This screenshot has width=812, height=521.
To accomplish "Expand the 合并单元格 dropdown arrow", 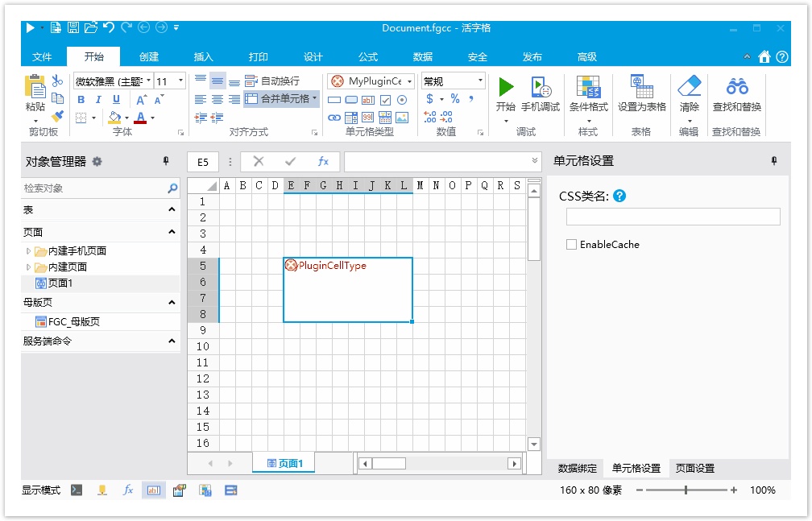I will tap(314, 98).
